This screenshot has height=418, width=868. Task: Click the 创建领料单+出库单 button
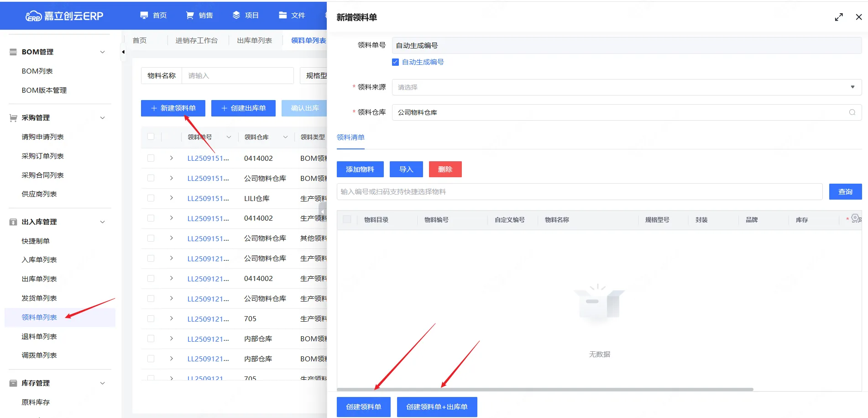[x=437, y=407]
